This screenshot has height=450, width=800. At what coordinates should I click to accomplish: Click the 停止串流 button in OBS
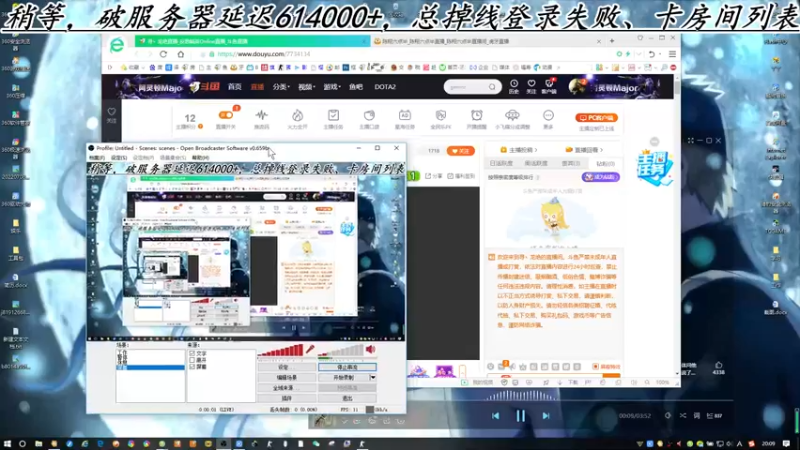click(347, 367)
